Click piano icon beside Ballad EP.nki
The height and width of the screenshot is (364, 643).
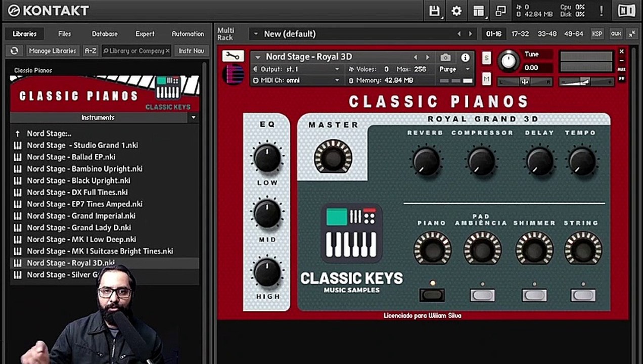coord(18,157)
